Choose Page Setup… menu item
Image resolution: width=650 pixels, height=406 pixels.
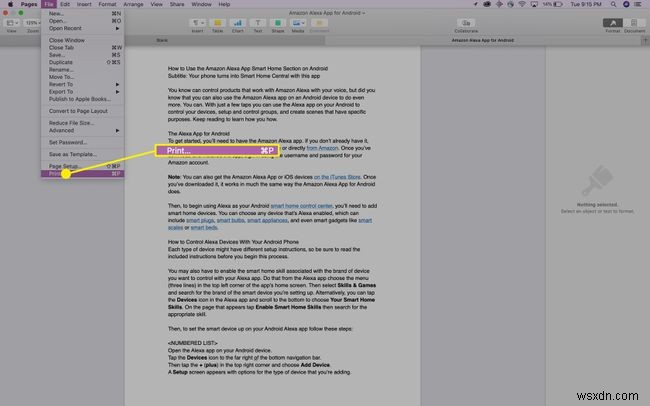click(82, 166)
